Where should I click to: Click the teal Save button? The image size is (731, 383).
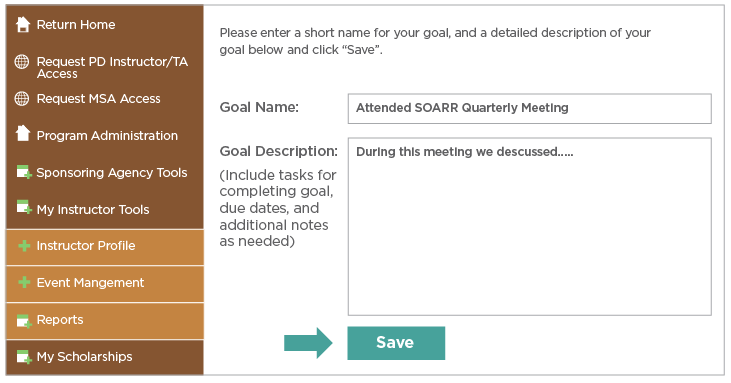(x=396, y=343)
